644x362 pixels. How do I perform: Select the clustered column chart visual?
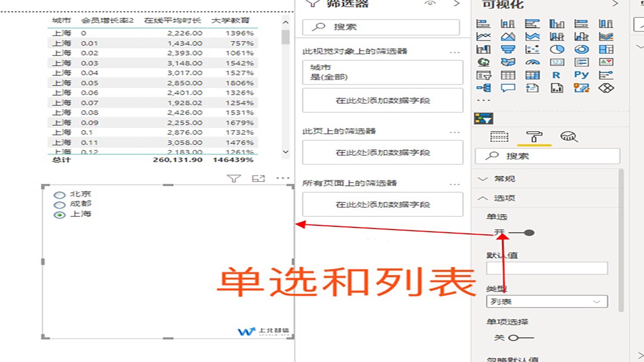point(557,24)
